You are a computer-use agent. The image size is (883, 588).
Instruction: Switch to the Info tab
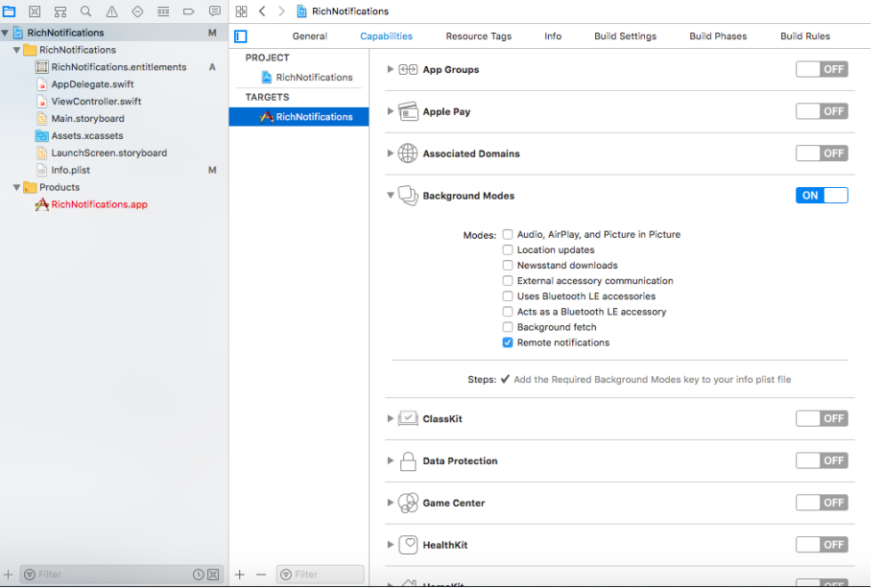click(553, 36)
